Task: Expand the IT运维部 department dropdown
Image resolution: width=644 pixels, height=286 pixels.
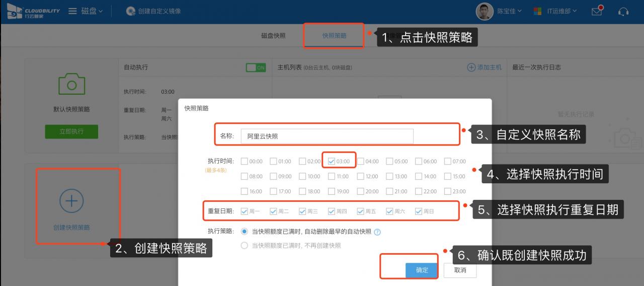Action: (x=561, y=11)
